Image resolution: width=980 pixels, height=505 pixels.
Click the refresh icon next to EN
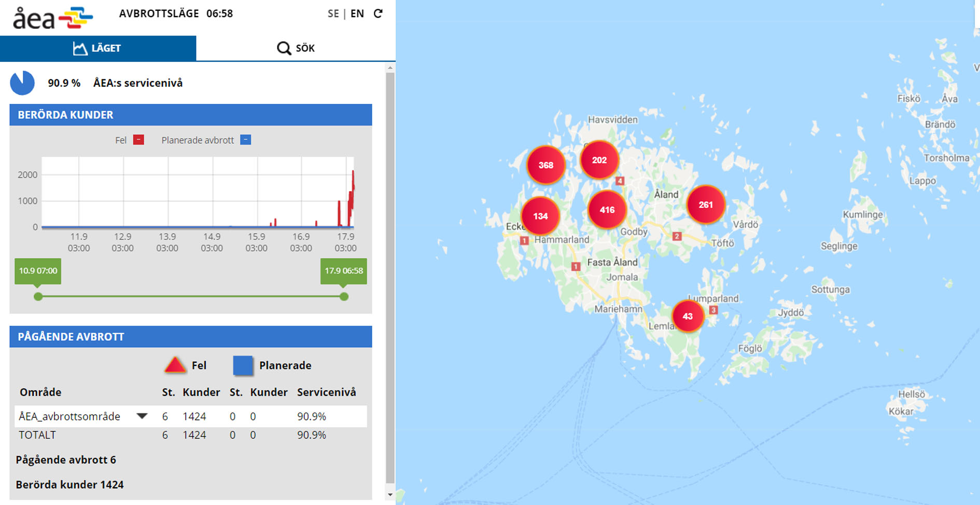379,14
